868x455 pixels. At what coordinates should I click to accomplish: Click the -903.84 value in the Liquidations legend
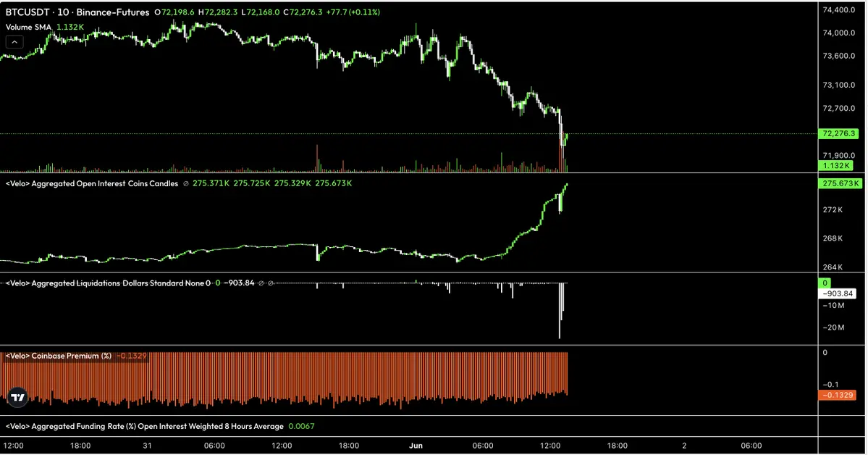point(239,283)
